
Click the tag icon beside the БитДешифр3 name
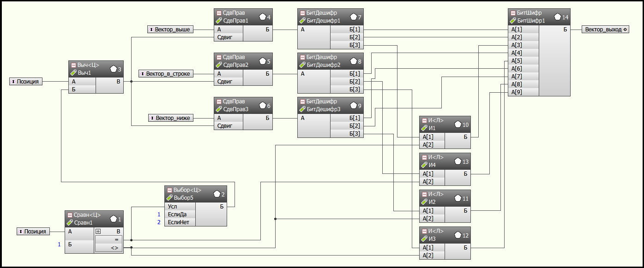click(x=302, y=109)
